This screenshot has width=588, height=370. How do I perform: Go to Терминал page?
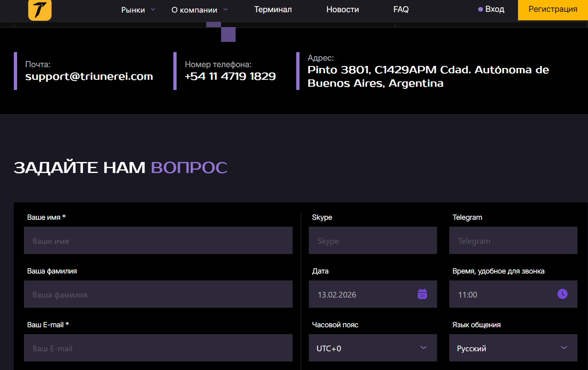[273, 9]
